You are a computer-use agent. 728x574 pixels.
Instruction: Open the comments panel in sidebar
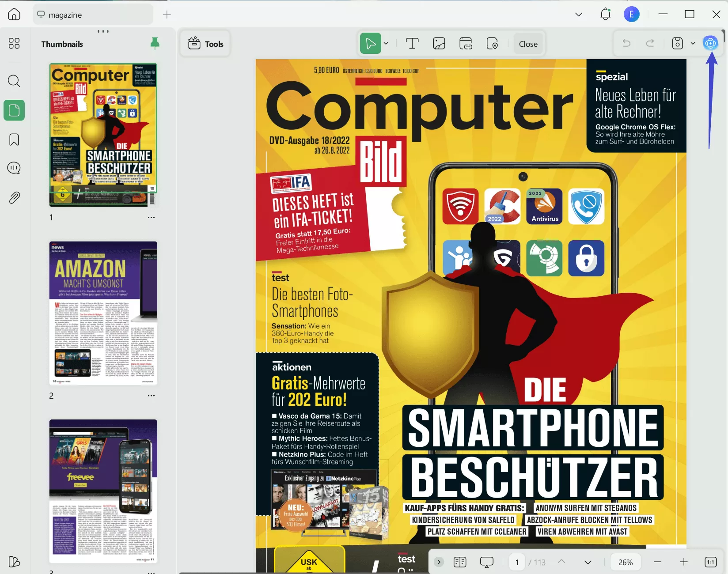(14, 168)
